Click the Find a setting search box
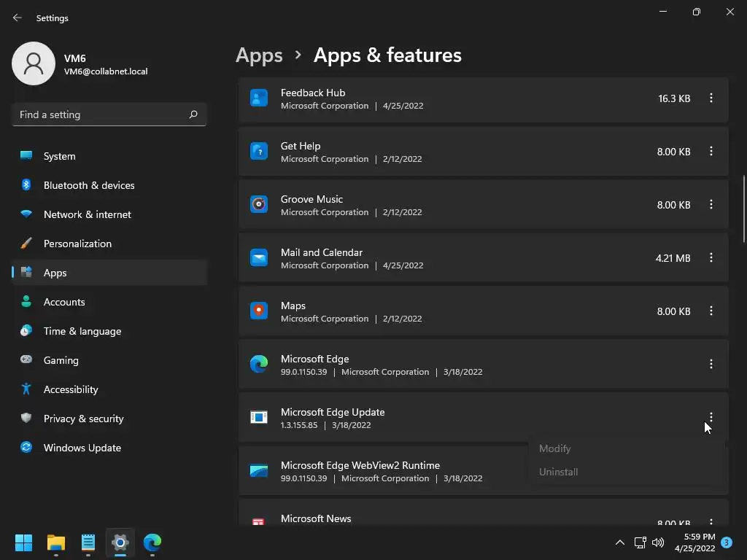The height and width of the screenshot is (560, 747). (x=102, y=114)
